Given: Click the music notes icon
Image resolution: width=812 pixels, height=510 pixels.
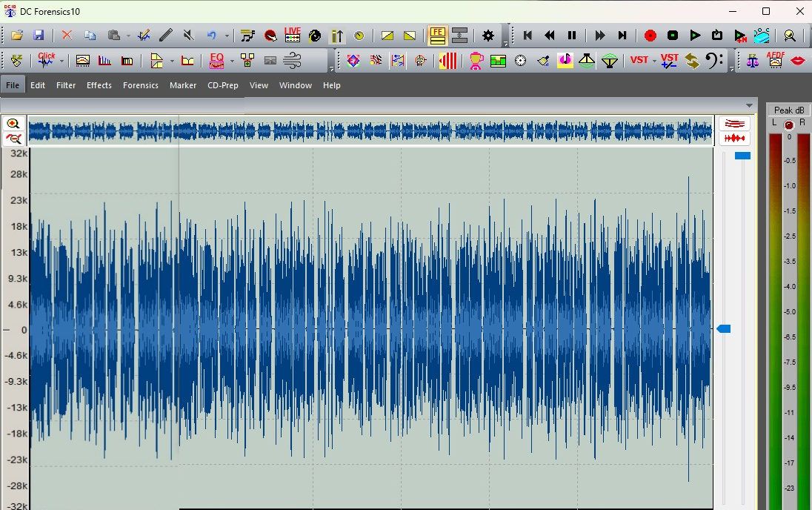Looking at the screenshot, I should point(247,36).
